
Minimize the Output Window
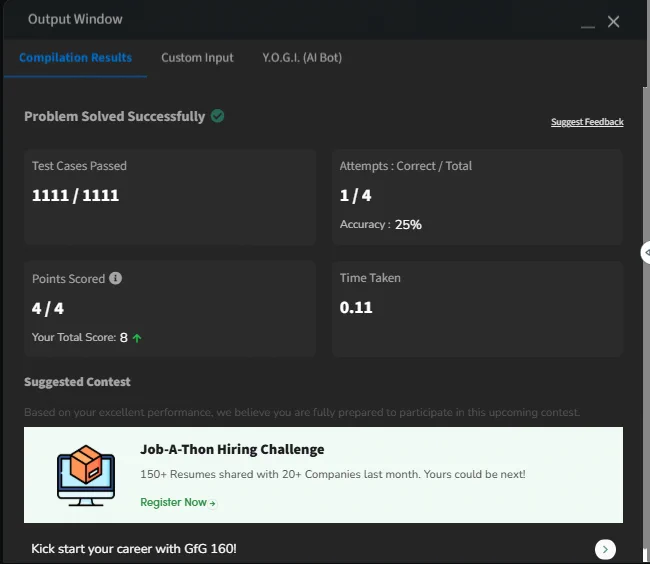click(x=588, y=27)
